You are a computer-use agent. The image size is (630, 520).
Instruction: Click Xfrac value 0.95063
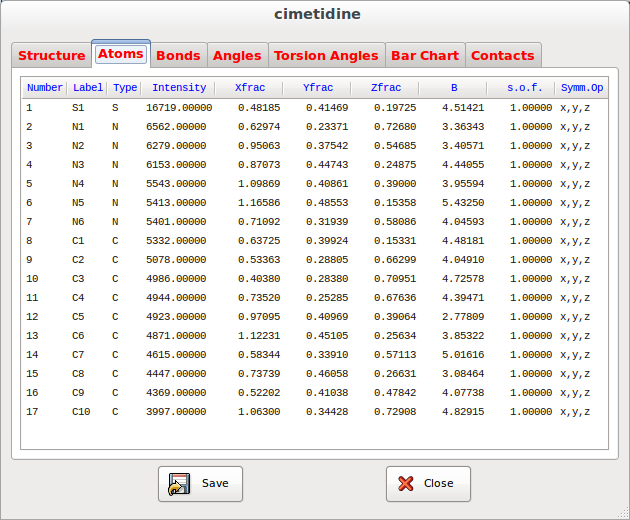point(259,145)
